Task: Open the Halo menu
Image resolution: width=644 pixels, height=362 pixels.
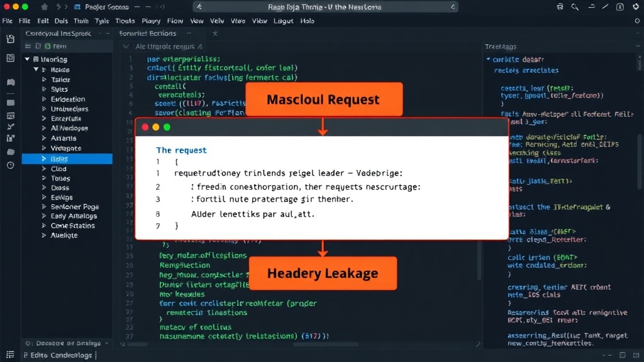Action: click(x=307, y=21)
